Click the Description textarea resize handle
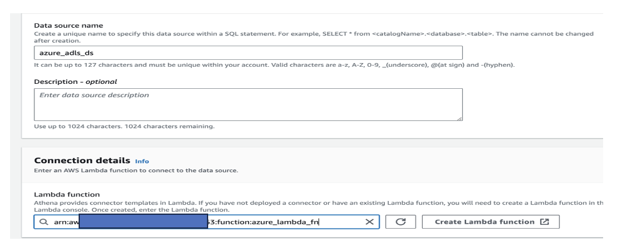This screenshot has width=644, height=252. pyautogui.click(x=459, y=118)
